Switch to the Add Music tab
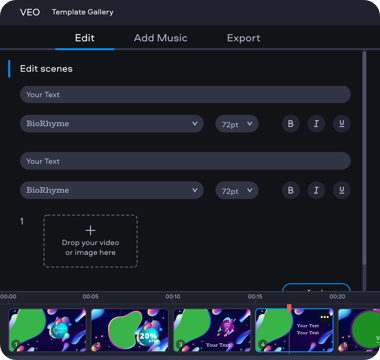This screenshot has width=380, height=360. point(160,38)
